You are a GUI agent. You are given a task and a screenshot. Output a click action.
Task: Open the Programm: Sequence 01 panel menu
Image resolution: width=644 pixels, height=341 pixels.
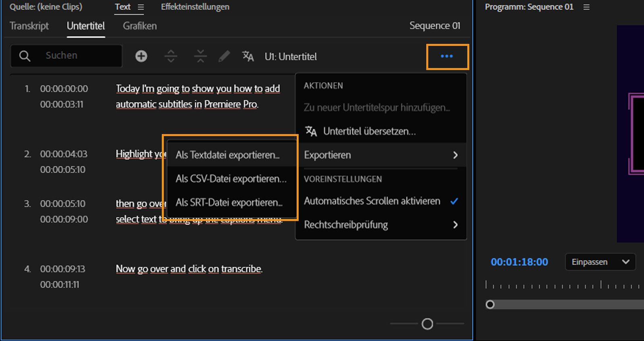pos(586,7)
